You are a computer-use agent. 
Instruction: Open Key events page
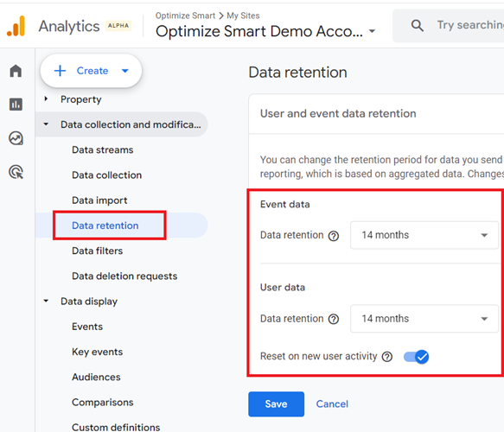(98, 352)
